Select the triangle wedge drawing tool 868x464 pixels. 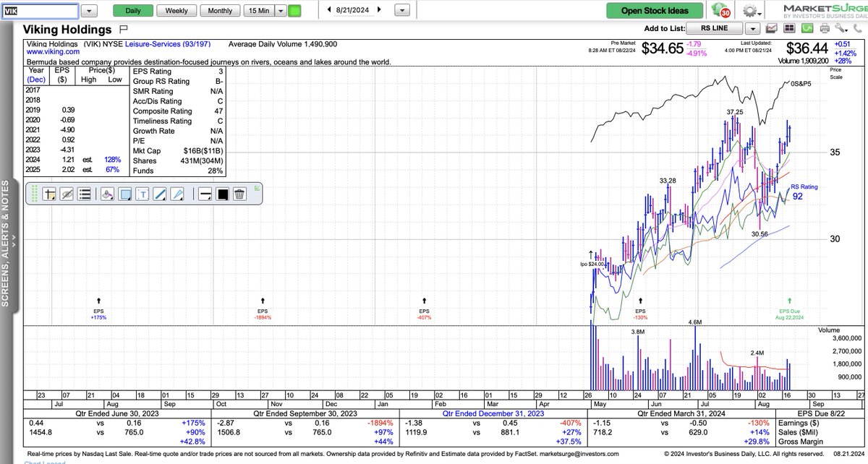pos(178,194)
